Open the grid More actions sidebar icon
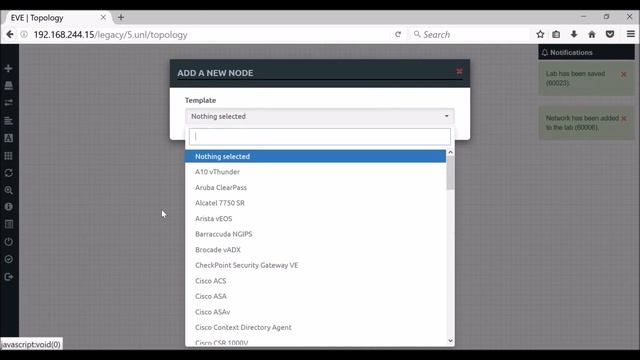Image resolution: width=640 pixels, height=360 pixels. tap(8, 156)
